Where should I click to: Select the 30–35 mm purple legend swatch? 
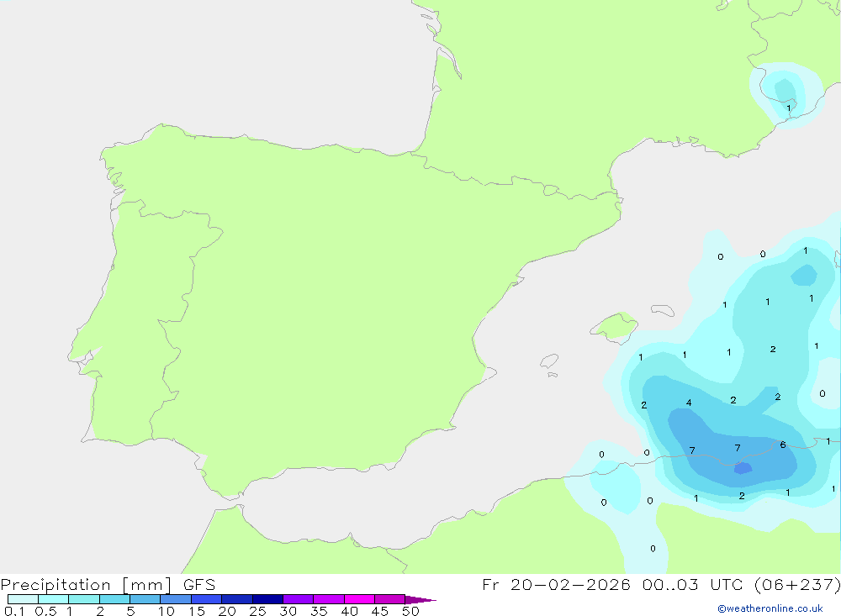pyautogui.click(x=299, y=599)
